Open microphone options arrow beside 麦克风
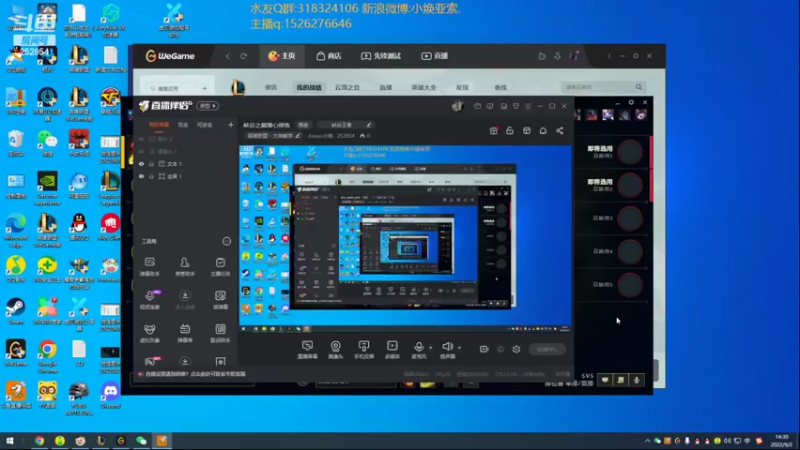 click(x=431, y=348)
